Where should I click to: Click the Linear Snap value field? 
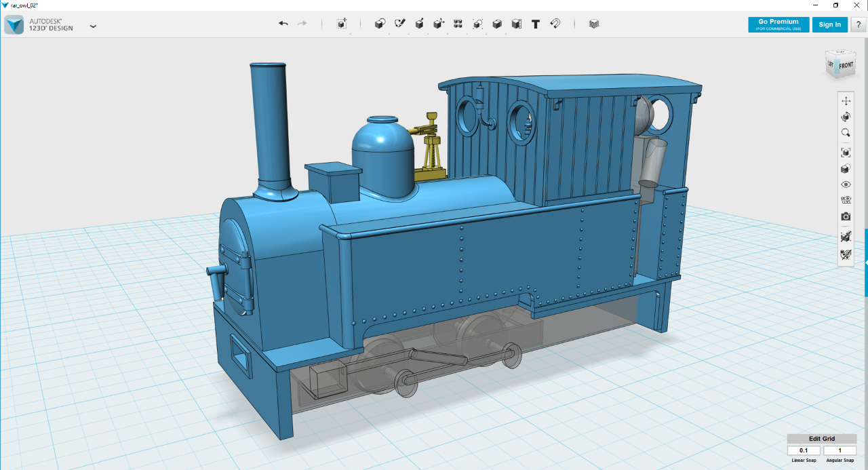click(804, 451)
